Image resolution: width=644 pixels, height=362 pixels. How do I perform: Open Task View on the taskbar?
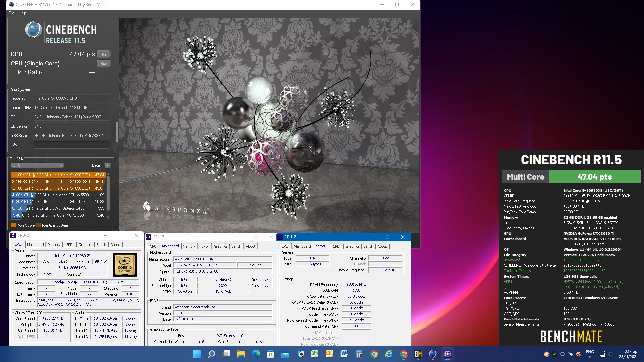tap(227, 354)
